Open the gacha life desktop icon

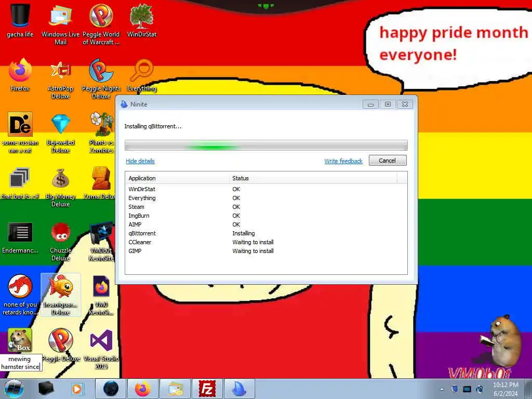[20, 21]
